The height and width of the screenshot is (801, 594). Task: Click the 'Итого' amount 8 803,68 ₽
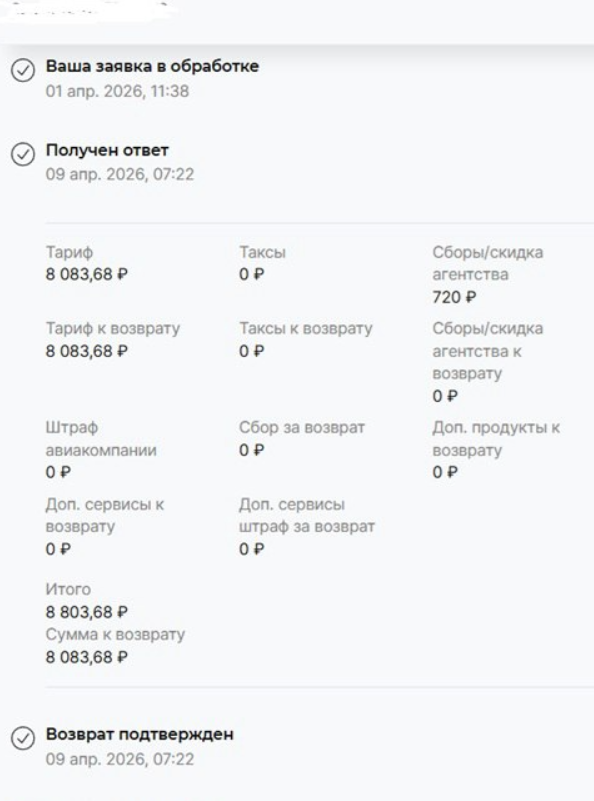(x=87, y=611)
